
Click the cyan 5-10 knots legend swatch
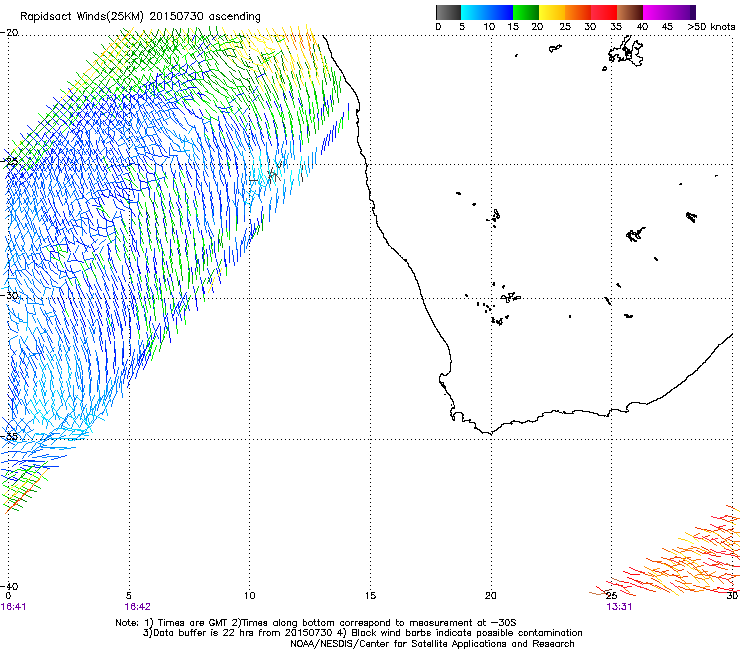point(474,12)
